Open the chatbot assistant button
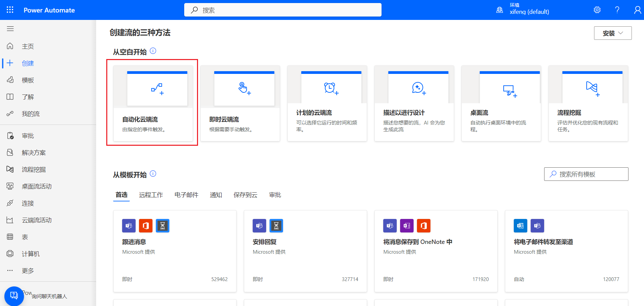The width and height of the screenshot is (644, 306). [14, 296]
